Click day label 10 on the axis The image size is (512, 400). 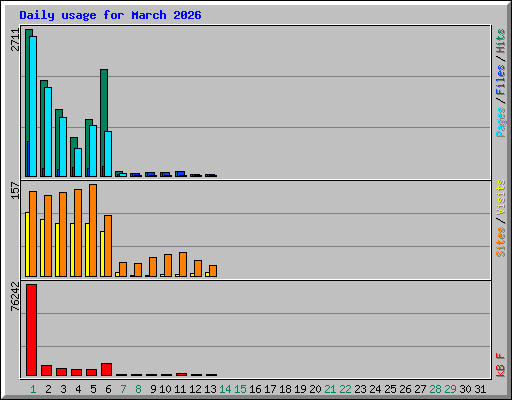(x=165, y=389)
